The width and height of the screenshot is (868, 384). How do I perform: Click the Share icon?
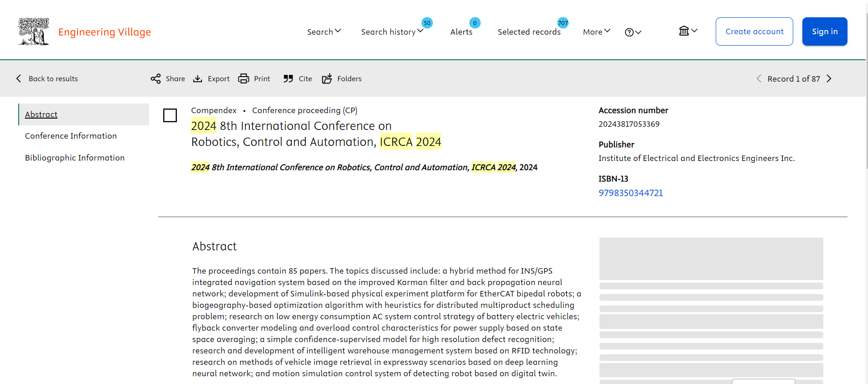click(x=155, y=78)
